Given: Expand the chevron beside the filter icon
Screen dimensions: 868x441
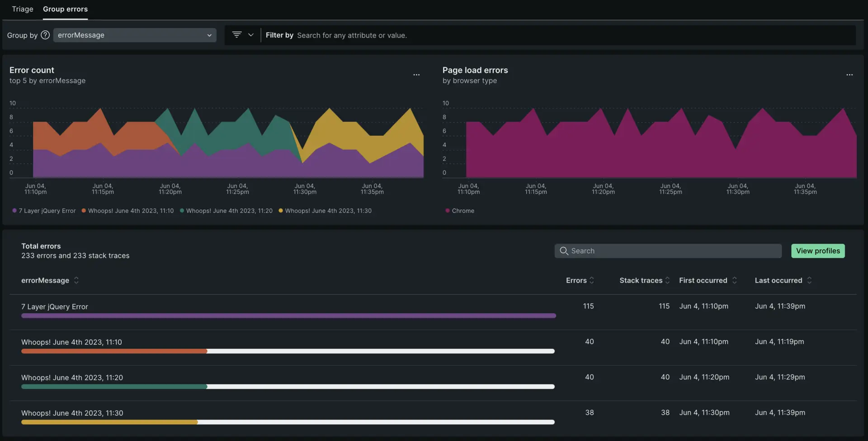Looking at the screenshot, I should 251,35.
